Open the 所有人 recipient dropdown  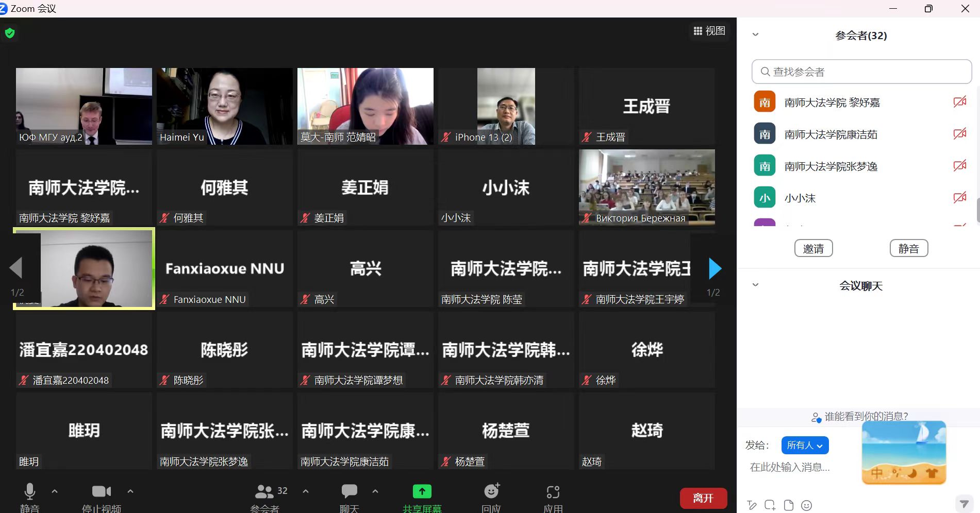click(x=805, y=445)
